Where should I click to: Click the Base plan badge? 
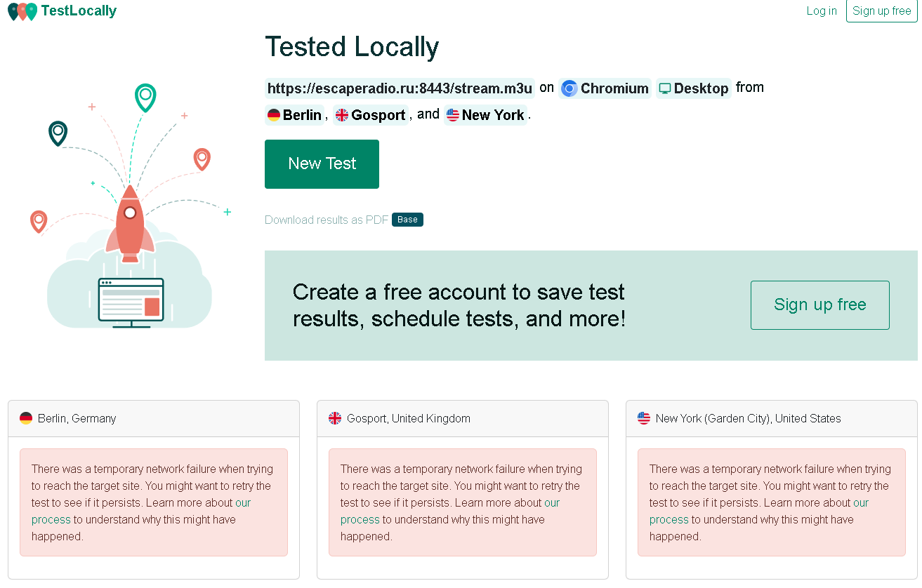[407, 220]
